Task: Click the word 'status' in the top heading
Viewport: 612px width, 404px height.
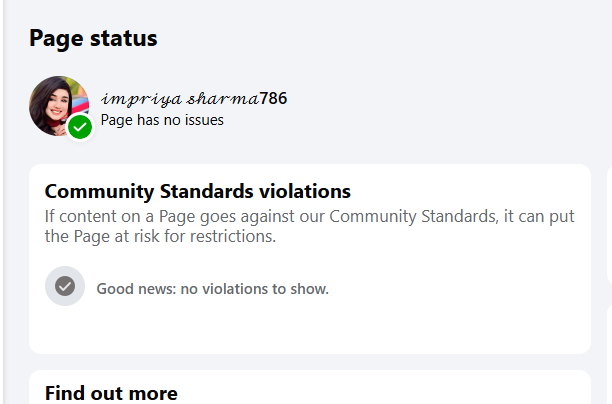Action: 125,39
